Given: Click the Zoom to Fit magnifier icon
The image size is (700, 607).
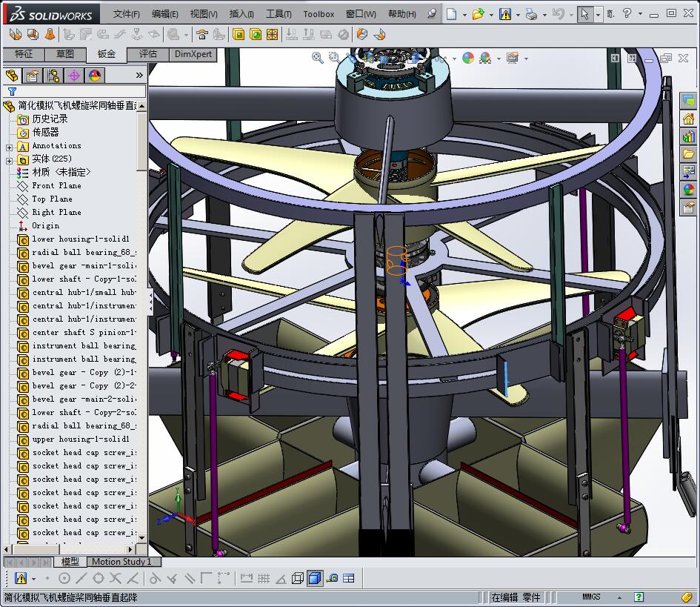Looking at the screenshot, I should click(318, 58).
